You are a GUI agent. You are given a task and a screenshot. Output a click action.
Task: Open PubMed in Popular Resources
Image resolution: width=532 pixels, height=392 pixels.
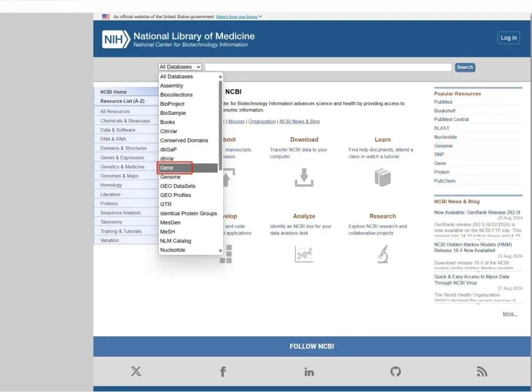(443, 102)
